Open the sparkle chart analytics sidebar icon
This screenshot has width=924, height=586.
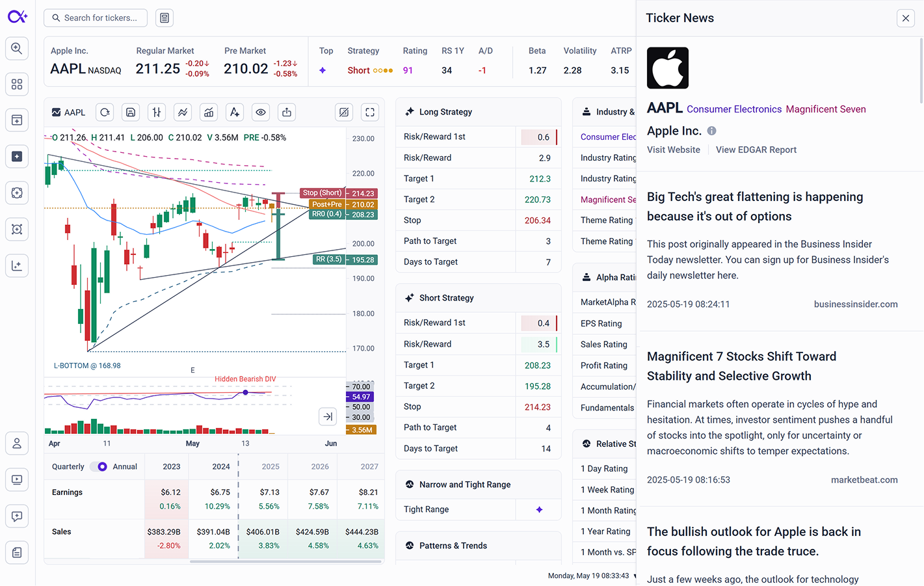[17, 265]
